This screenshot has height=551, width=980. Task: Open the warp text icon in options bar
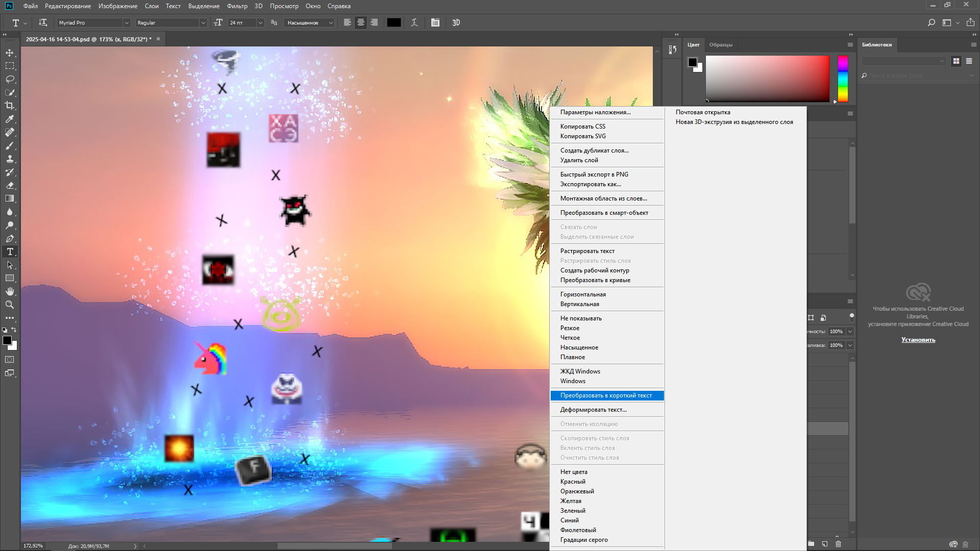click(x=414, y=22)
